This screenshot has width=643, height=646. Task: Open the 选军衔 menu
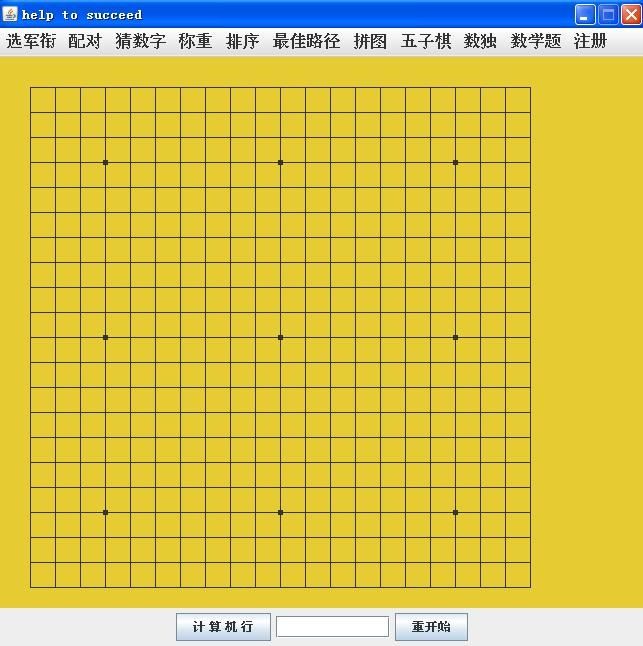tap(31, 41)
